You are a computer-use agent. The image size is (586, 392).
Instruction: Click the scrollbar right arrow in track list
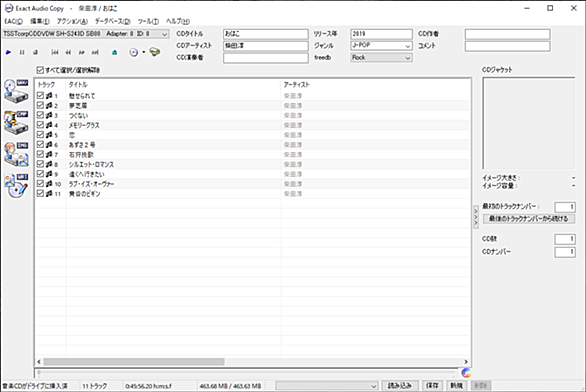tap(466, 362)
